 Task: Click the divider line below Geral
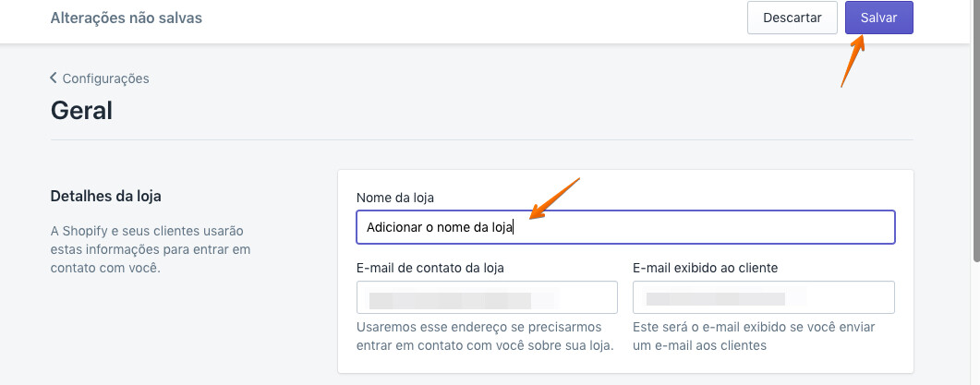click(481, 139)
